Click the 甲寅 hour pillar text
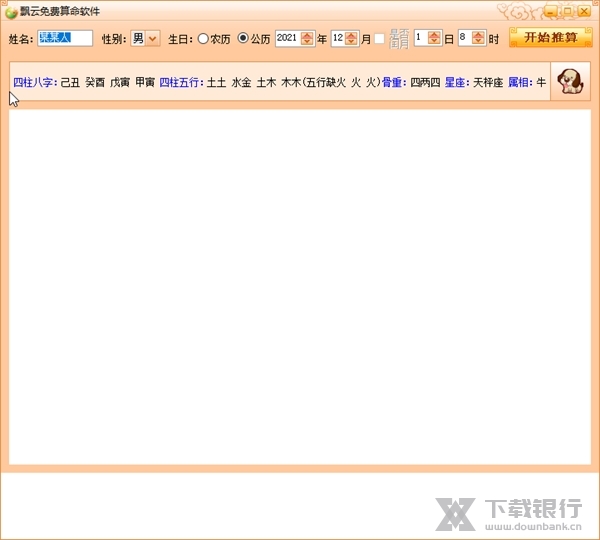This screenshot has height=540, width=600. (x=145, y=82)
